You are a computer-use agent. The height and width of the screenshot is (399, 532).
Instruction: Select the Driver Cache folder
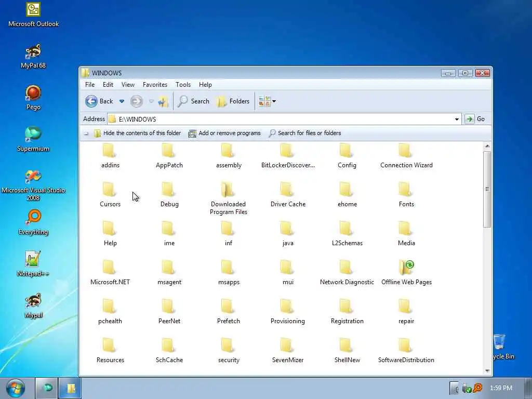[288, 195]
